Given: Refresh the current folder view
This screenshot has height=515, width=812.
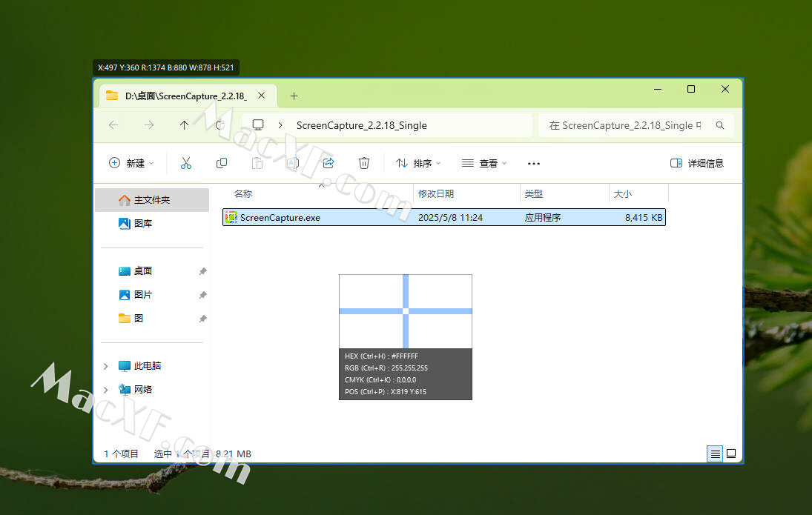Looking at the screenshot, I should (x=219, y=124).
